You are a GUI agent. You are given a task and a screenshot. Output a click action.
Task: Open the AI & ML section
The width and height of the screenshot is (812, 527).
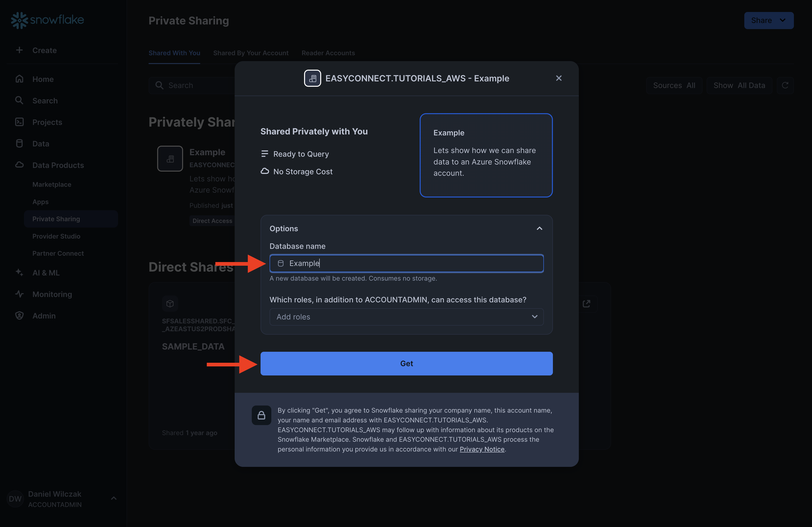click(46, 273)
